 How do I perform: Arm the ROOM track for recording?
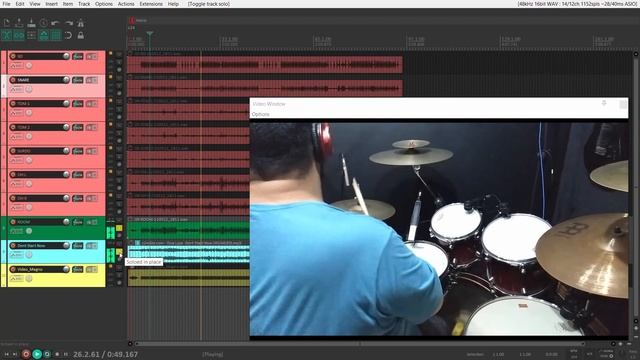click(x=13, y=222)
